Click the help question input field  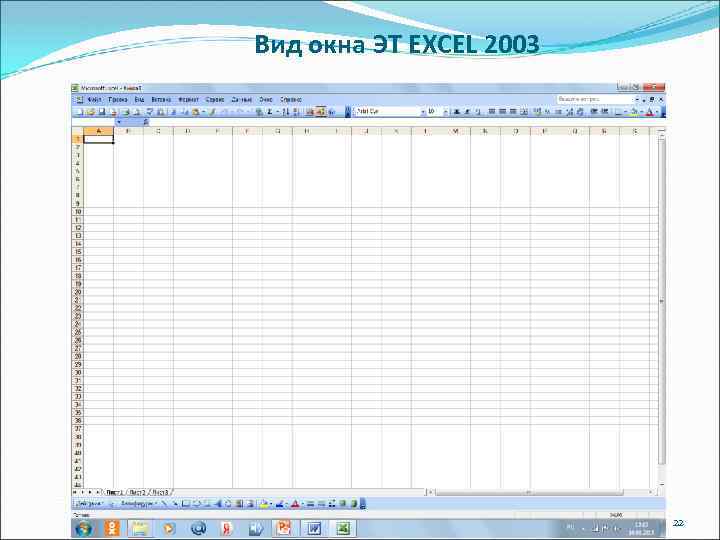(x=594, y=99)
